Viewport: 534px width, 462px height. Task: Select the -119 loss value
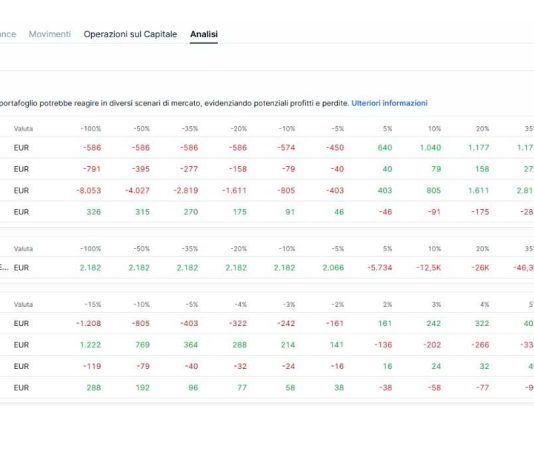click(92, 366)
